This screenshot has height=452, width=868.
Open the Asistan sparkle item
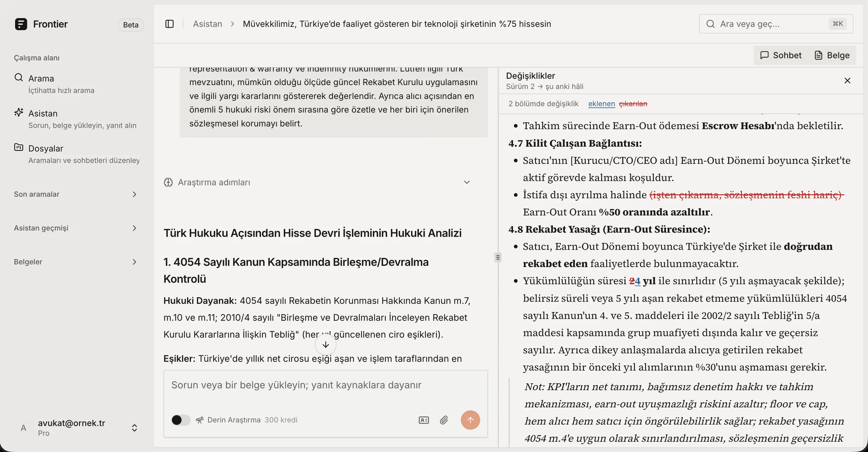(x=77, y=119)
